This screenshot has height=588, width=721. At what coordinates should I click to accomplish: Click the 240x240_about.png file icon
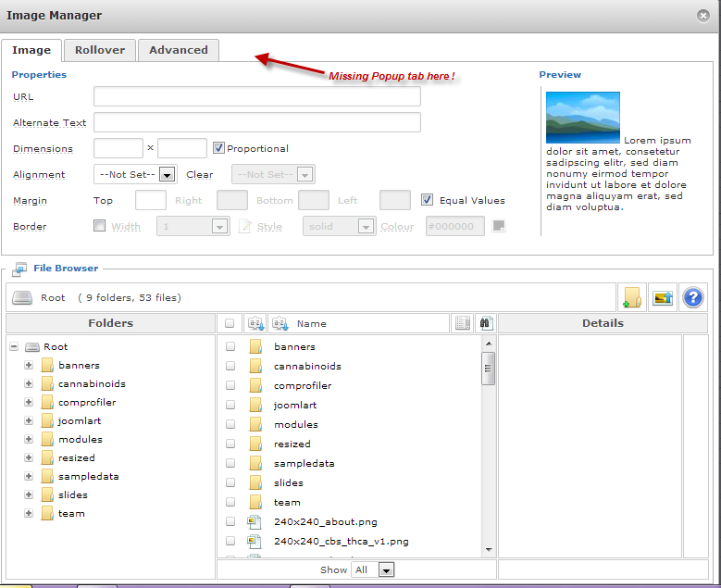tap(255, 521)
